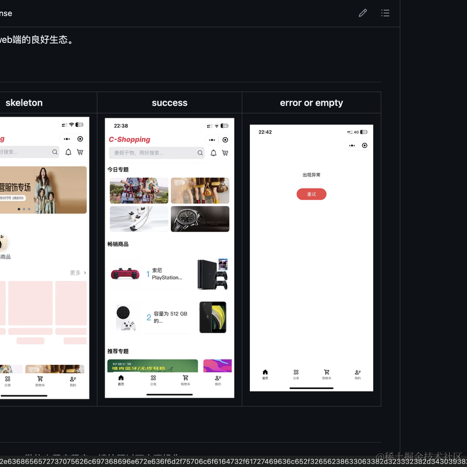Open the outline list icon in the header
The width and height of the screenshot is (467, 467).
[x=385, y=13]
